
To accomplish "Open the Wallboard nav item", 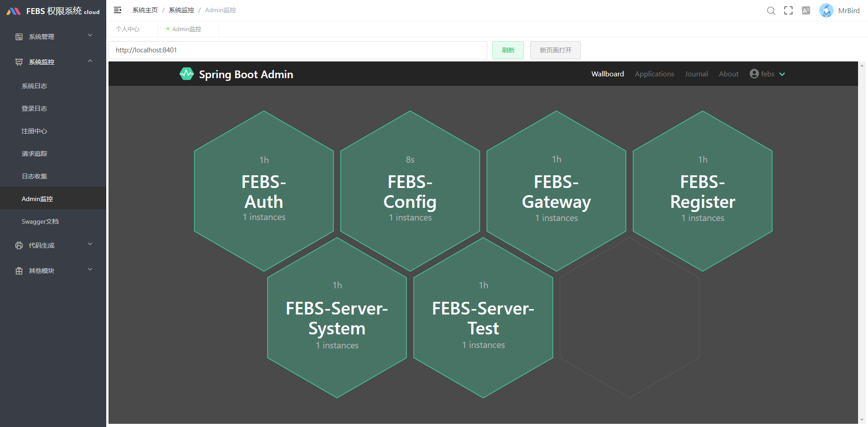I will pos(608,74).
